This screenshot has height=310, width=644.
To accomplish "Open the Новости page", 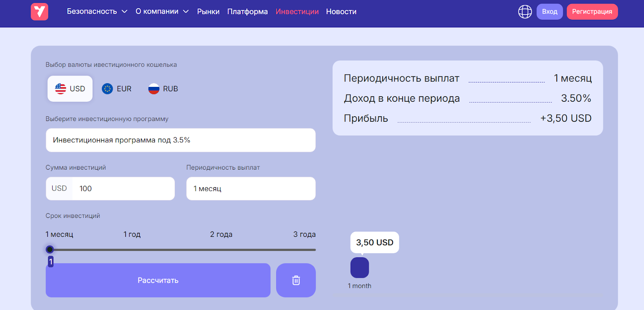I will [x=341, y=12].
